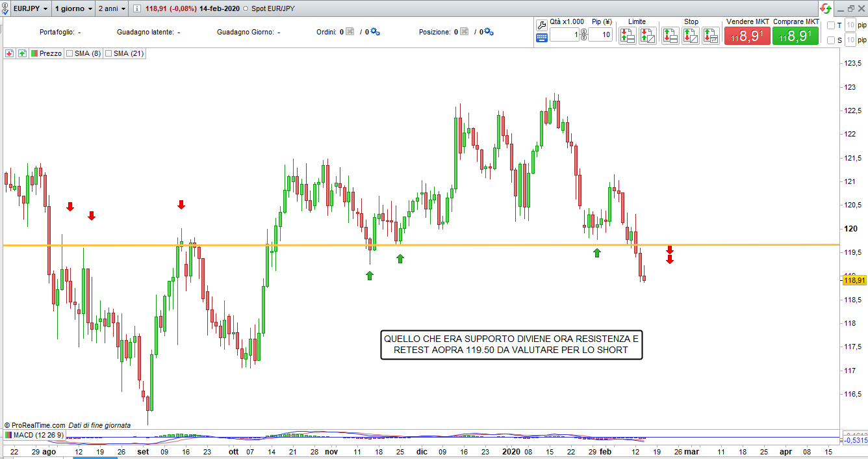Click the red-green refresh arrows icon
This screenshot has width=868, height=459.
click(x=825, y=9)
